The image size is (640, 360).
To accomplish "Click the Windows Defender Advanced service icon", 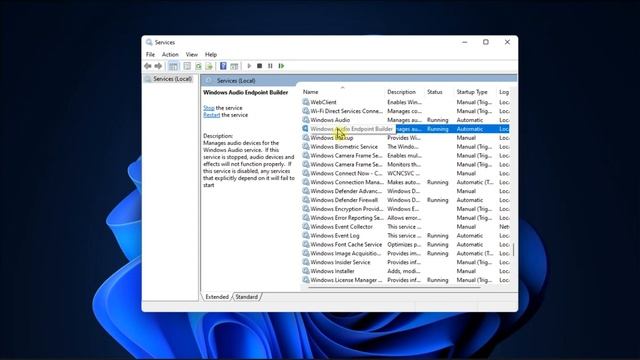I will click(306, 191).
